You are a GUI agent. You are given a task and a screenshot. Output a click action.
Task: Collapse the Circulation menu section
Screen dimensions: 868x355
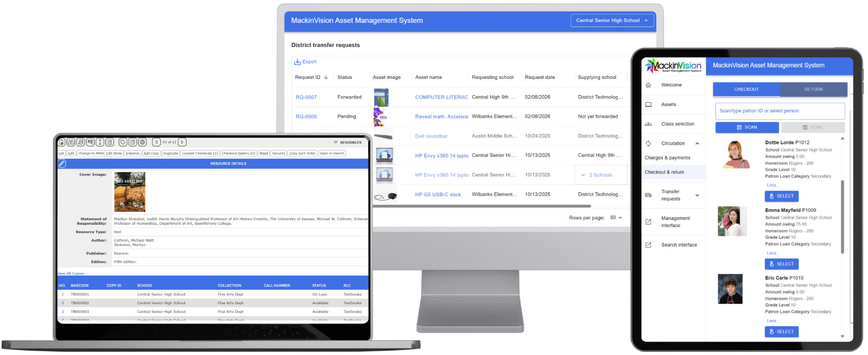point(697,144)
